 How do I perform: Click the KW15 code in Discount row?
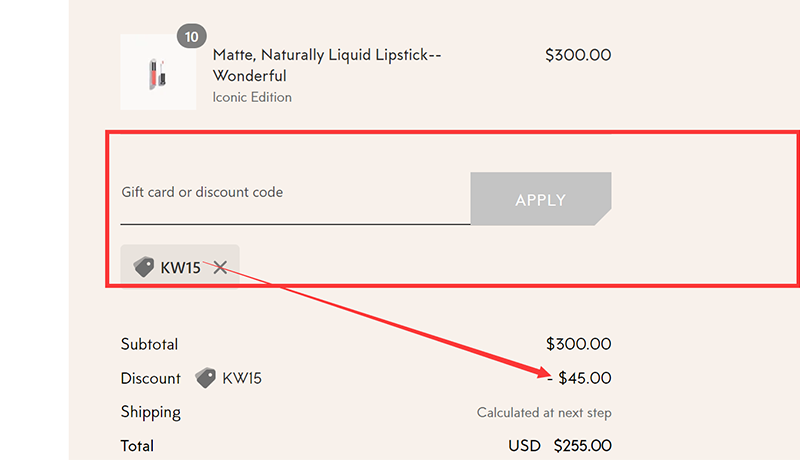(242, 378)
